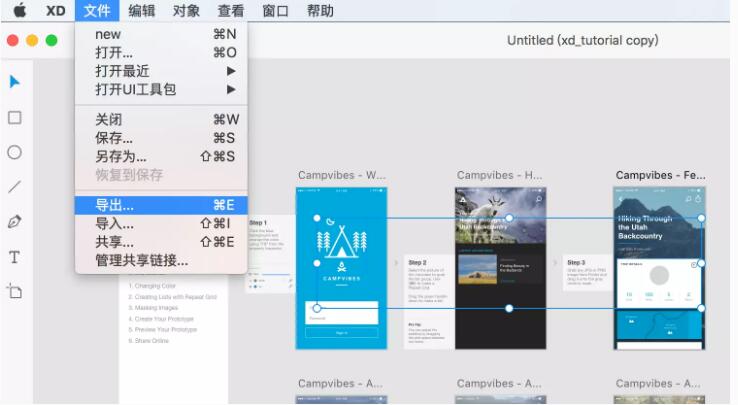Choose 导入... from the menu
The image size is (738, 405).
[161, 224]
